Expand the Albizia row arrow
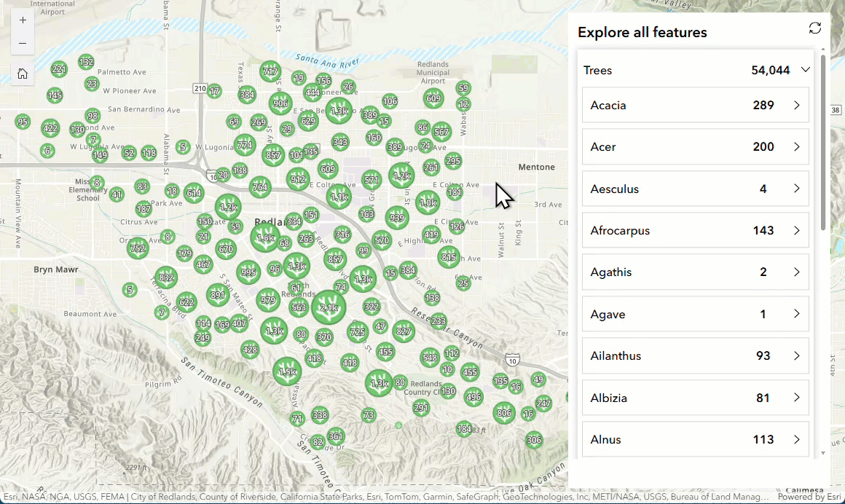845x504 pixels. [x=796, y=398]
